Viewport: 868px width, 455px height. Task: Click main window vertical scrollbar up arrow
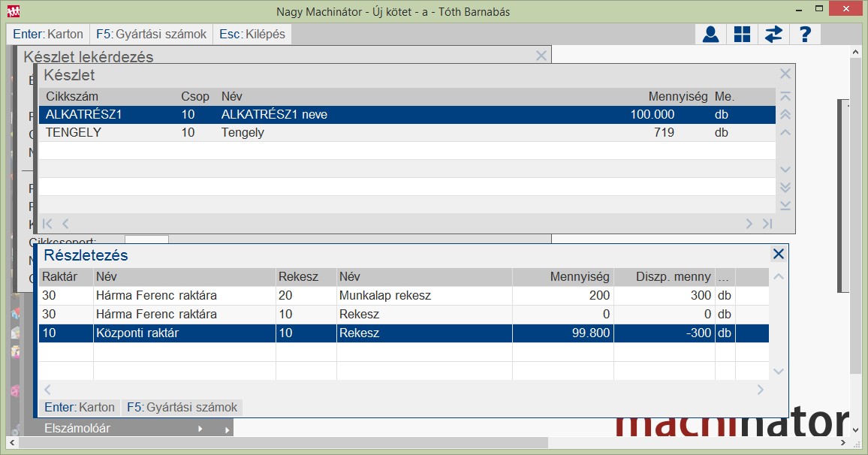[x=856, y=52]
